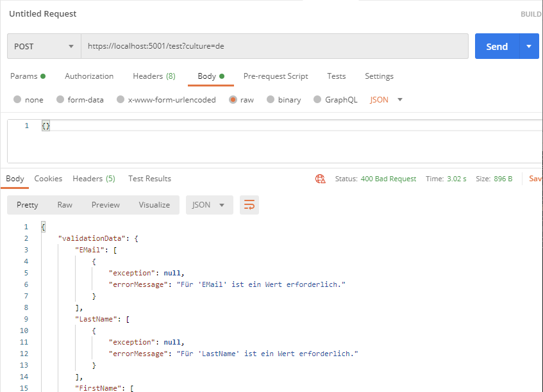Select the none body type radio
543x392 pixels.
point(17,100)
